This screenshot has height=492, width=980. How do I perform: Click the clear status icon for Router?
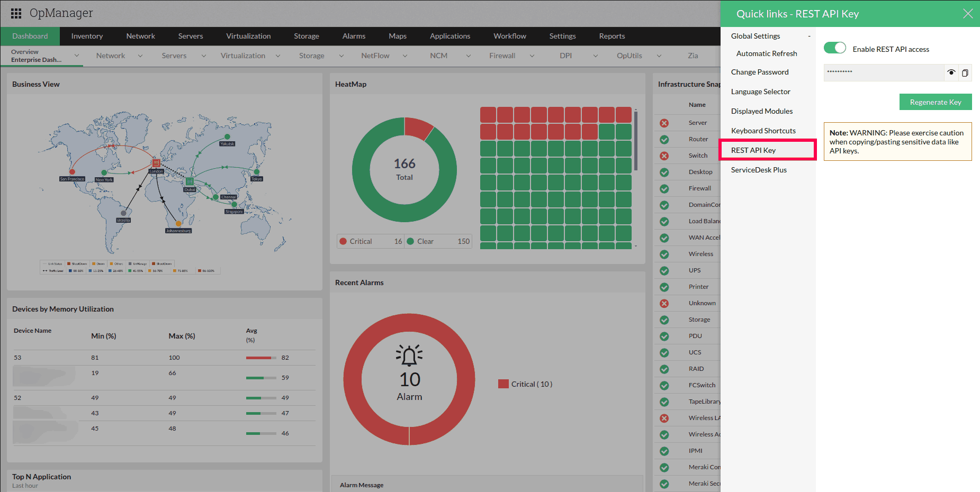664,140
